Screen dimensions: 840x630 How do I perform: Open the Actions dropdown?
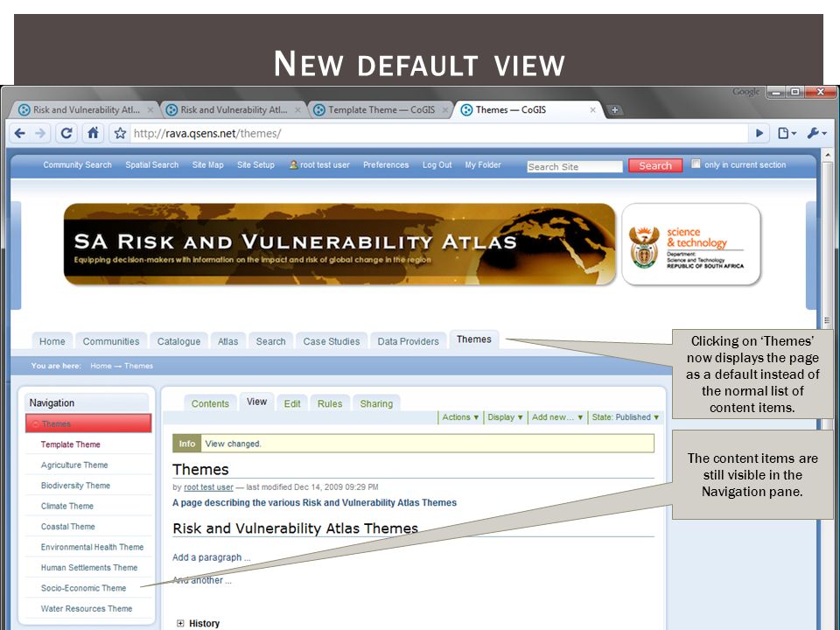click(460, 417)
